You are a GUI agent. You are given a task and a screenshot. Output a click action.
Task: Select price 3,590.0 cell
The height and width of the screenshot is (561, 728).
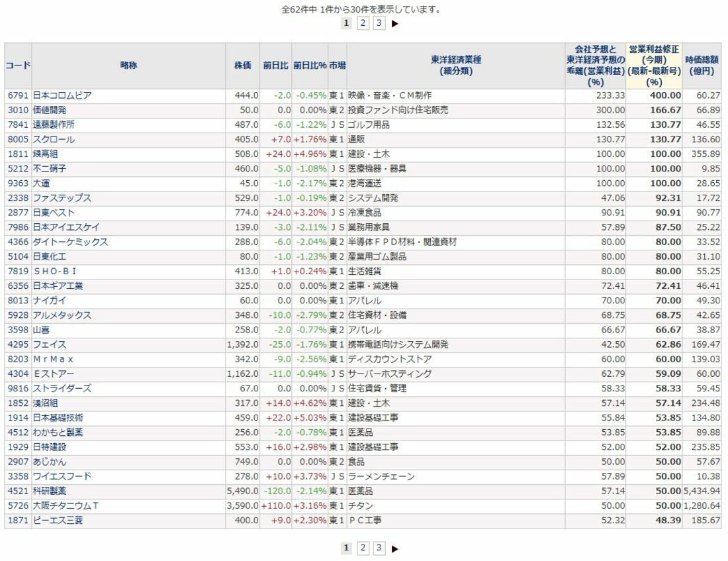[242, 505]
